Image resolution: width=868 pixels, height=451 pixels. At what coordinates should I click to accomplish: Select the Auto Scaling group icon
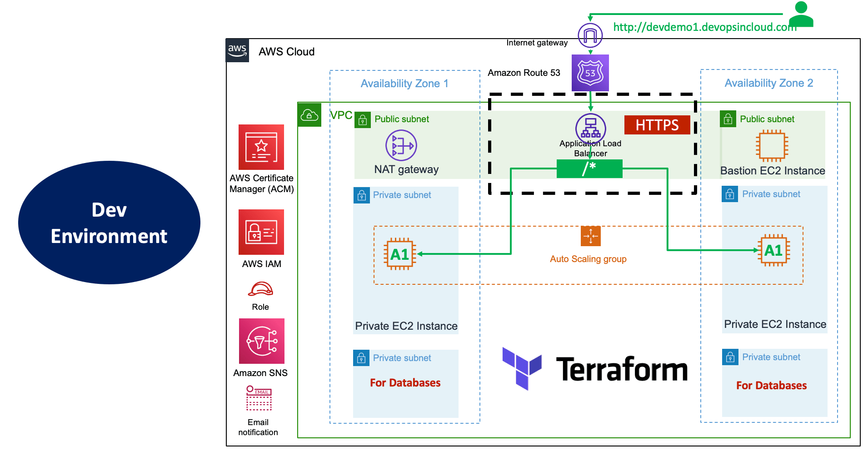[x=591, y=236]
